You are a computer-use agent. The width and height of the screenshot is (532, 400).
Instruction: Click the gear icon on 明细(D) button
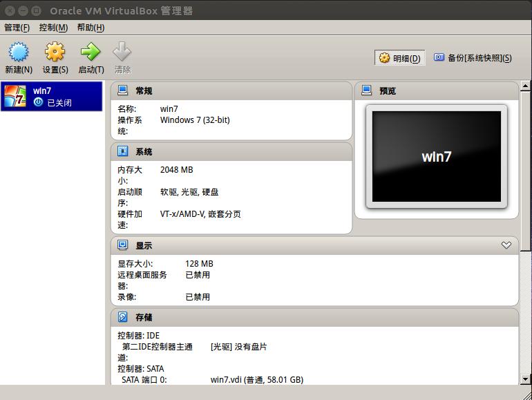pyautogui.click(x=384, y=58)
